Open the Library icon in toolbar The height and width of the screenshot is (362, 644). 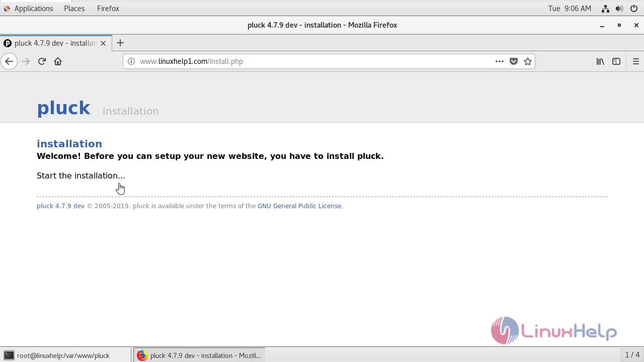pos(600,61)
